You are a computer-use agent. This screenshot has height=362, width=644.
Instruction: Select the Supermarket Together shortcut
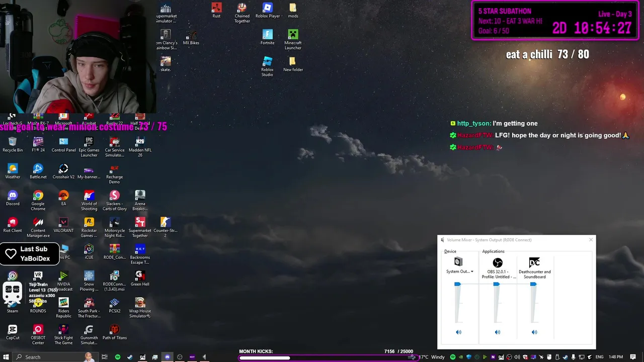[140, 227]
